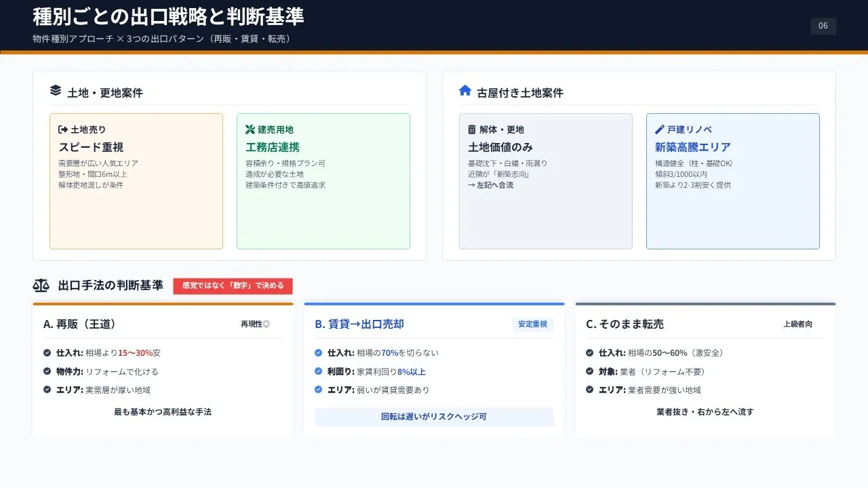Click the red 感覚ではなく「数字」で決める badge

tap(233, 286)
